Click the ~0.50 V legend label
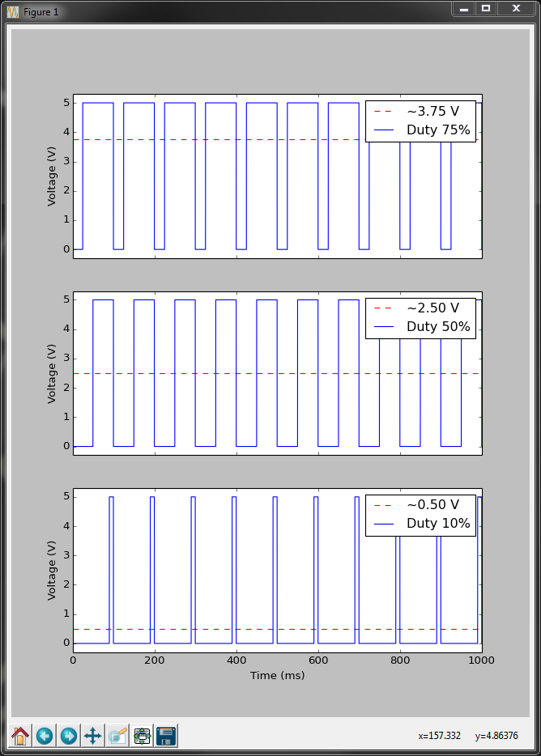Screen dimensions: 541x756 [432, 504]
